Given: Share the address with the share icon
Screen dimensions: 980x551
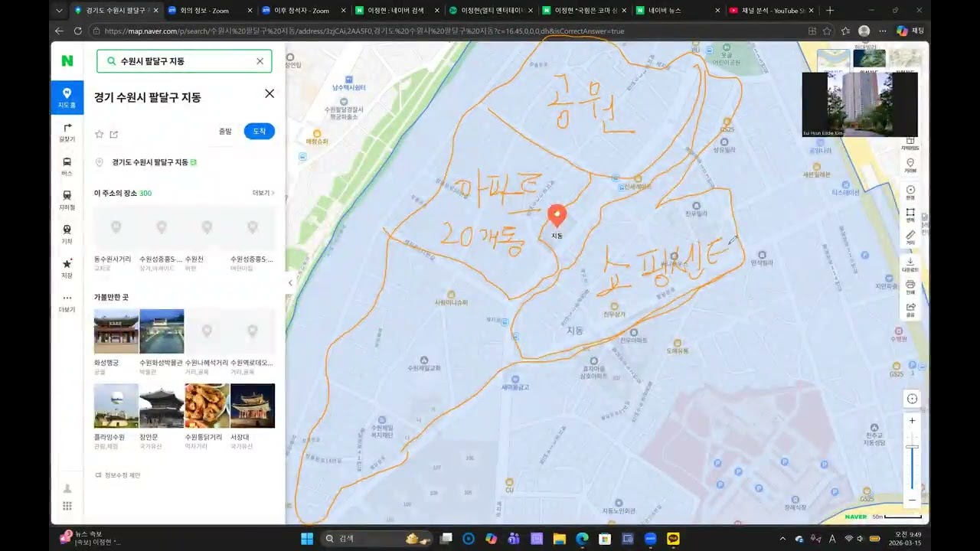Looking at the screenshot, I should tap(114, 134).
